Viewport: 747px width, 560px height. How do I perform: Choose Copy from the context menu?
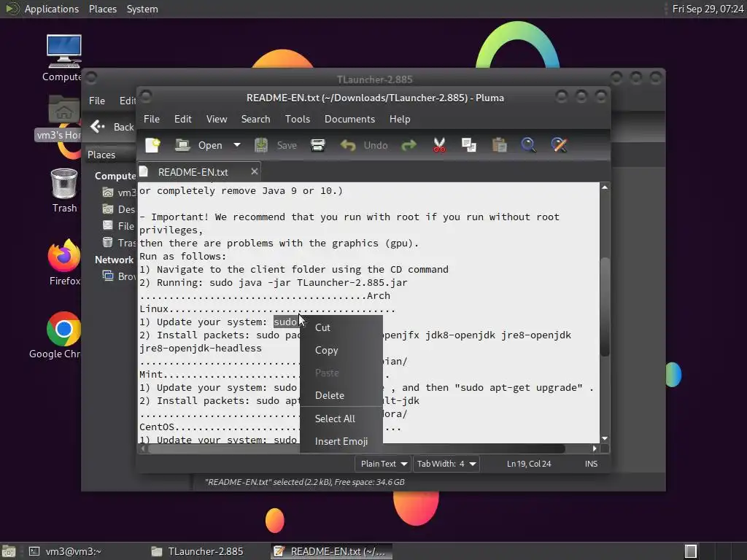[341, 350]
